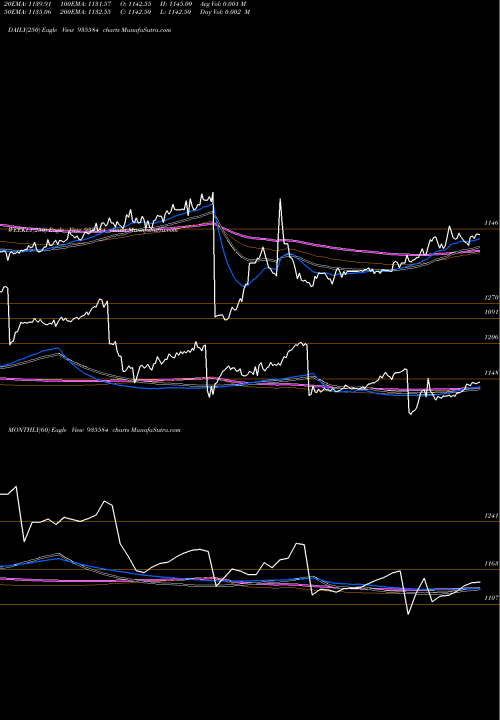Click the DAILY(250) Eagle View chart title

coord(90,30)
